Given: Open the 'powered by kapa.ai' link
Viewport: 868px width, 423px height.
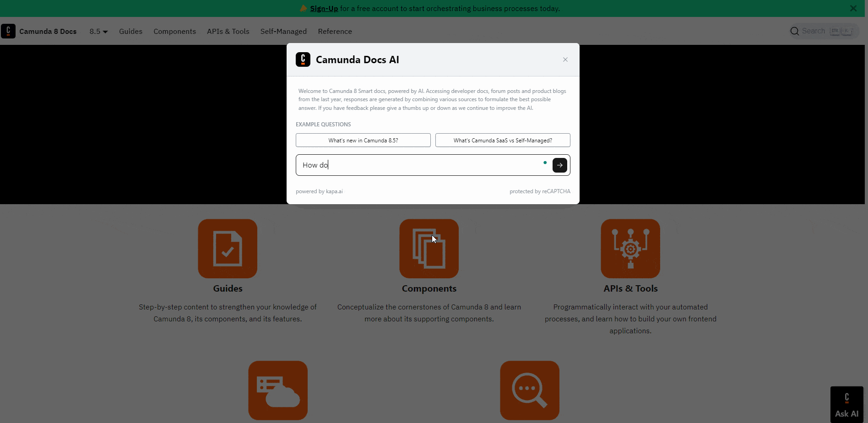Looking at the screenshot, I should [319, 191].
